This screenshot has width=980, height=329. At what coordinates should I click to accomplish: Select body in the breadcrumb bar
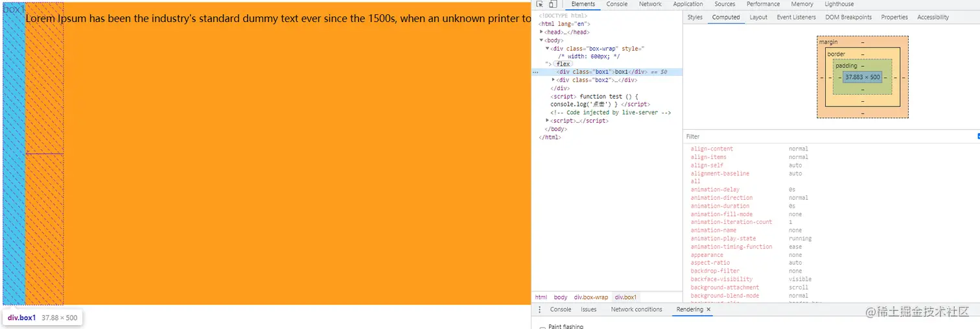(560, 297)
